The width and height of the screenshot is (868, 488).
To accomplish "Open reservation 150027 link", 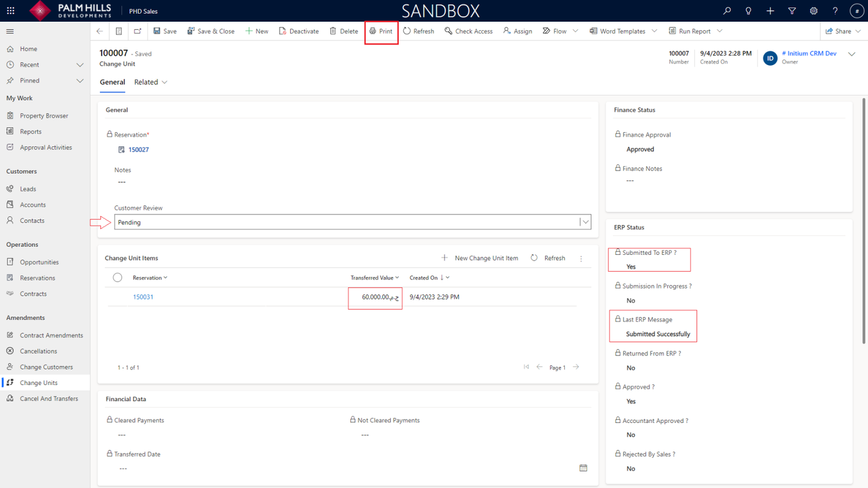I will 138,149.
